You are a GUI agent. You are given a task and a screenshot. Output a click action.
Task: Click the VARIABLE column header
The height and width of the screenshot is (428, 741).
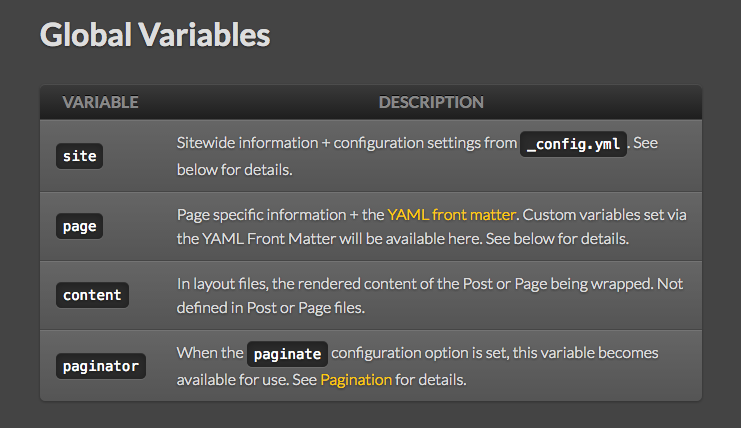100,102
